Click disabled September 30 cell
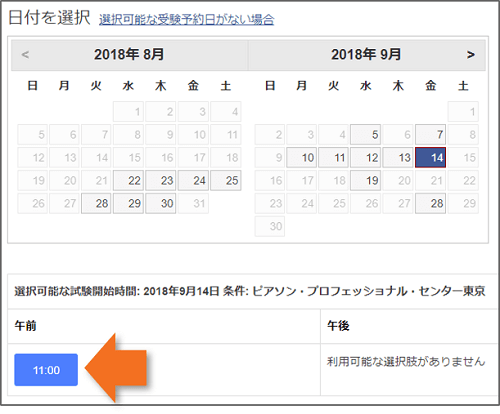The height and width of the screenshot is (414, 500). coord(270,226)
